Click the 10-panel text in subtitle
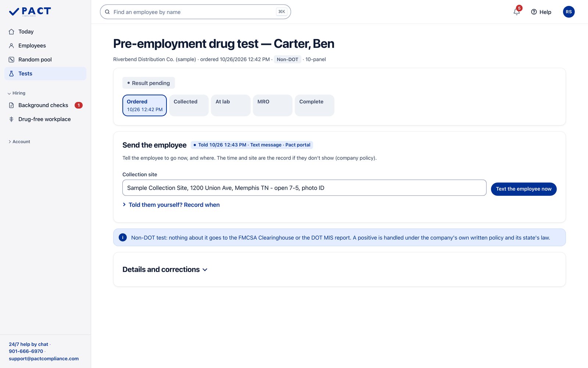This screenshot has height=368, width=588. coord(316,59)
